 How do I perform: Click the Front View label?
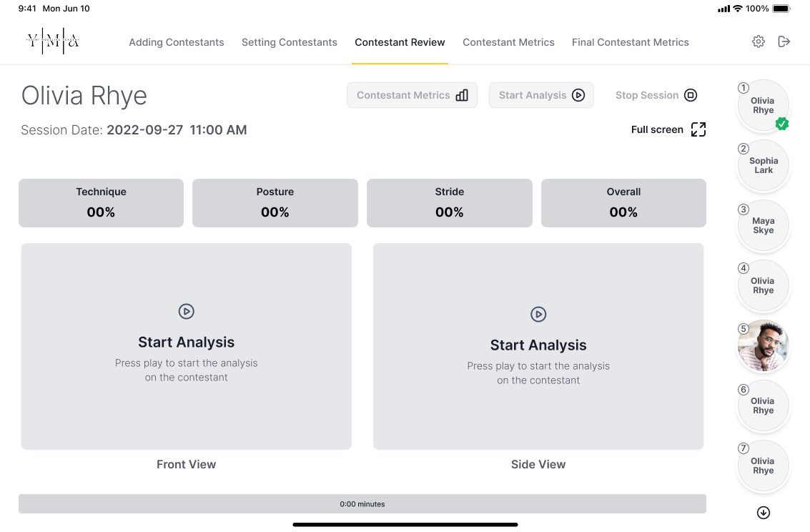tap(186, 464)
